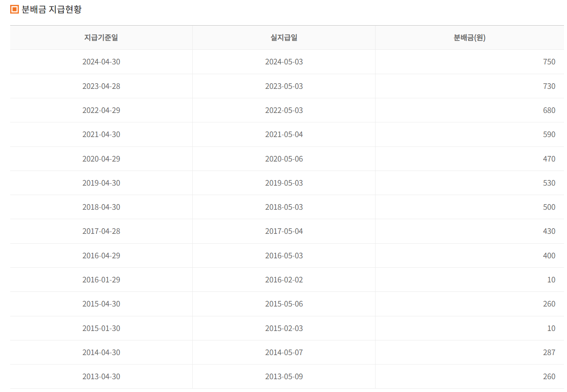Select the 2021-05-04 payment date cell
Screen dimensions: 567x392
pyautogui.click(x=284, y=134)
